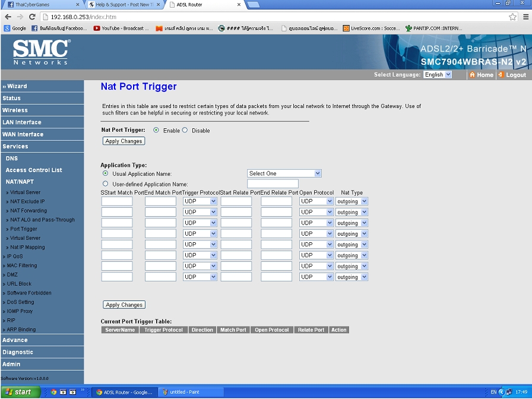Select User-defined Application Name radio
The height and width of the screenshot is (399, 532).
pyautogui.click(x=106, y=183)
